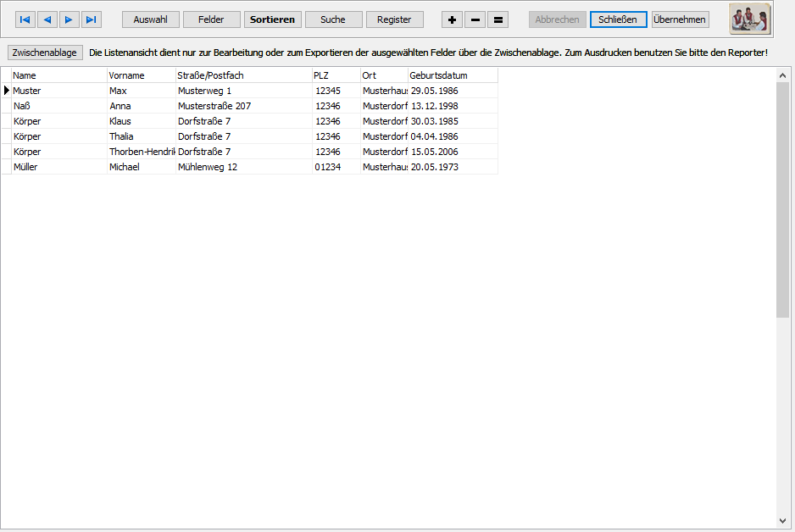Go to the next record
Screen dimensions: 795x532
tap(69, 19)
